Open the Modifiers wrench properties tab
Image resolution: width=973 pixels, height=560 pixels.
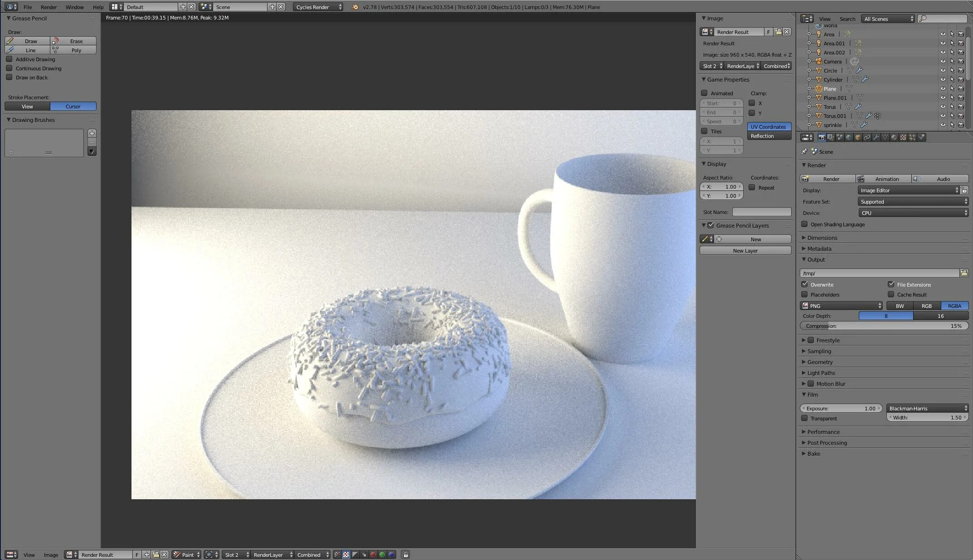pos(876,137)
